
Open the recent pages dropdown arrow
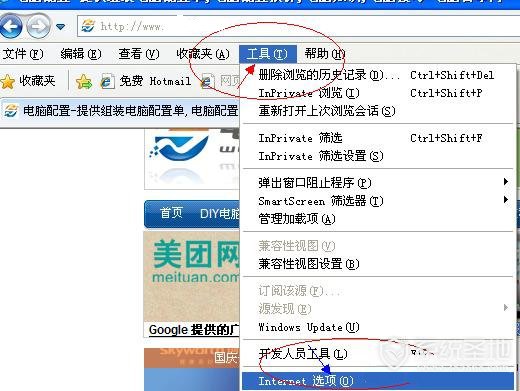click(60, 26)
